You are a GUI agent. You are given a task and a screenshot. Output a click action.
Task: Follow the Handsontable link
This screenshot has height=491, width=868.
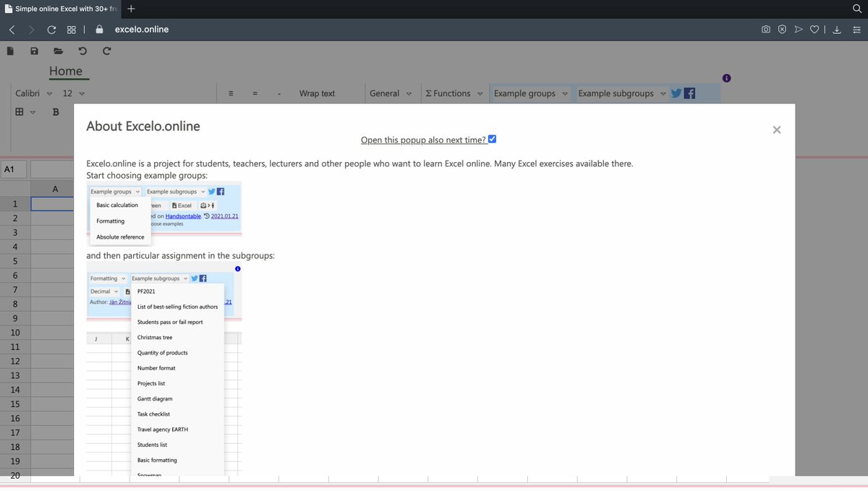point(182,215)
